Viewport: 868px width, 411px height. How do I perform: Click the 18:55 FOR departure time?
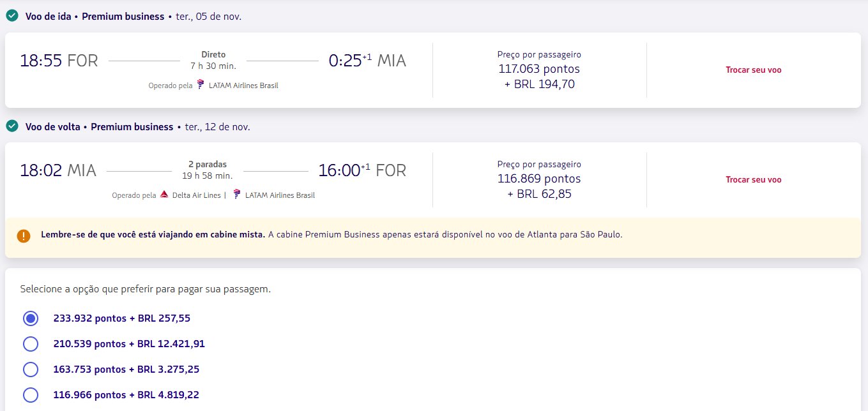click(59, 61)
